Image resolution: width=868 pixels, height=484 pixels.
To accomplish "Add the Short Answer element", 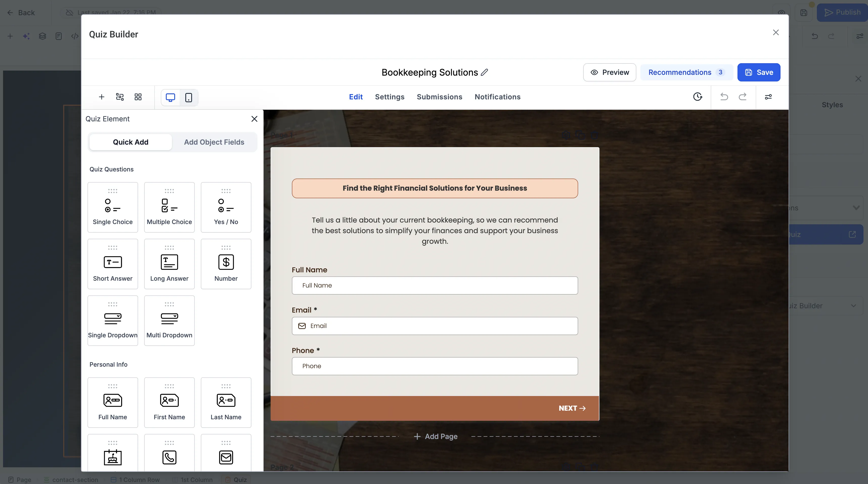I will (x=113, y=264).
